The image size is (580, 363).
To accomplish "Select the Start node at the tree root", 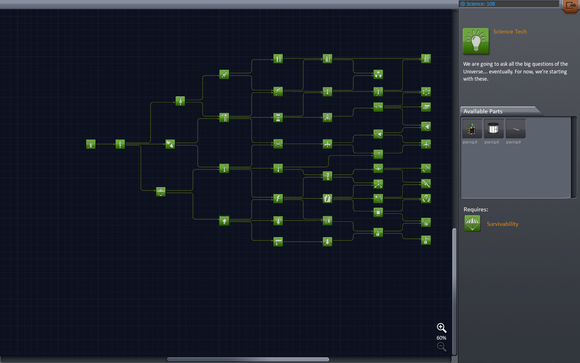I will pos(91,144).
